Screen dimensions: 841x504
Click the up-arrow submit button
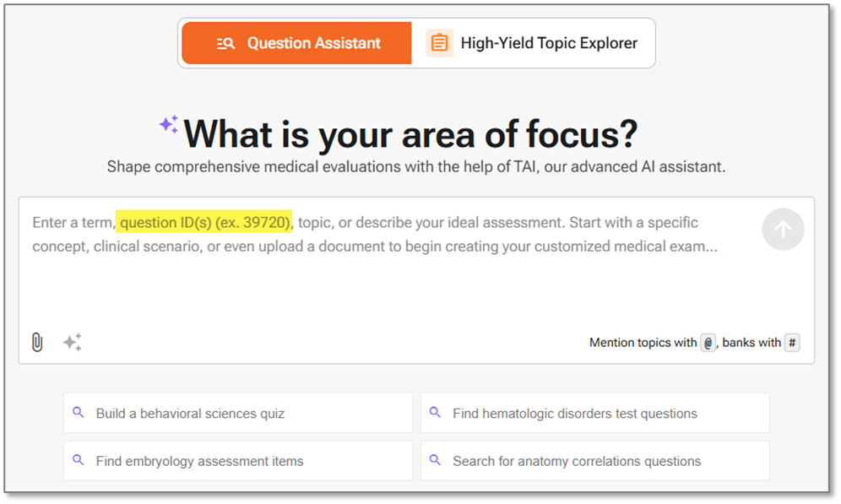783,229
